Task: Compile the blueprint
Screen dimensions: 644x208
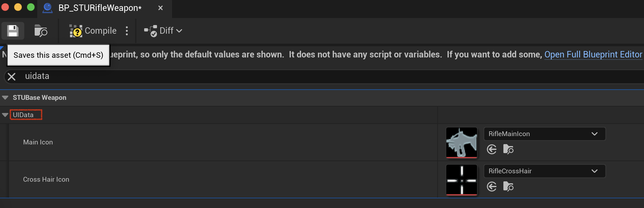Action: pos(93,31)
